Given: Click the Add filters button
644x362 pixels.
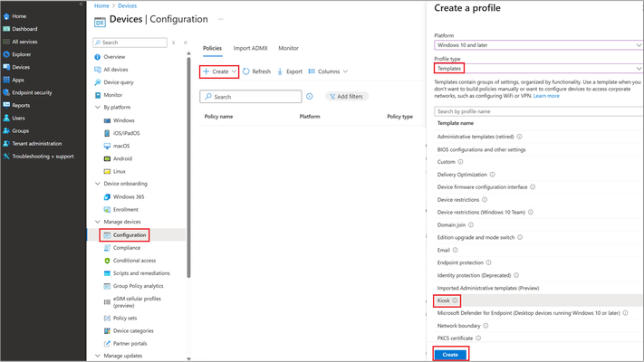Looking at the screenshot, I should pyautogui.click(x=347, y=97).
